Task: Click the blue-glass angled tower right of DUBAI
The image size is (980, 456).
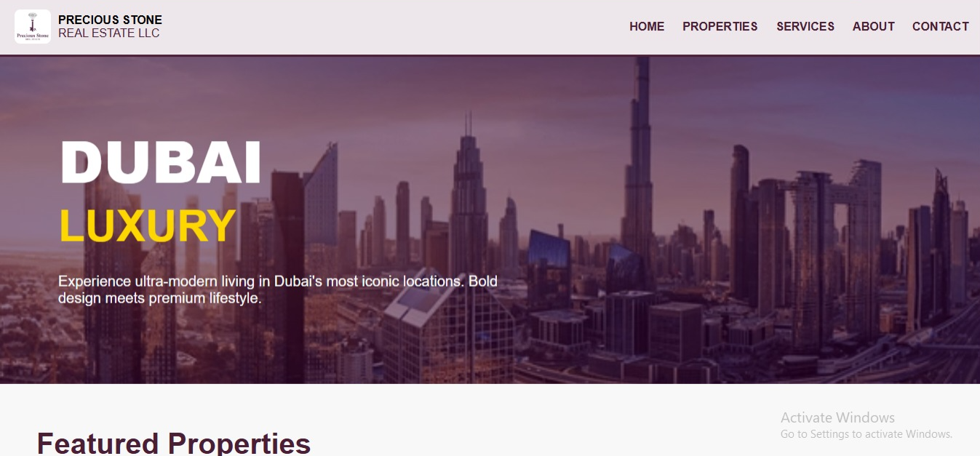Action: tap(321, 196)
